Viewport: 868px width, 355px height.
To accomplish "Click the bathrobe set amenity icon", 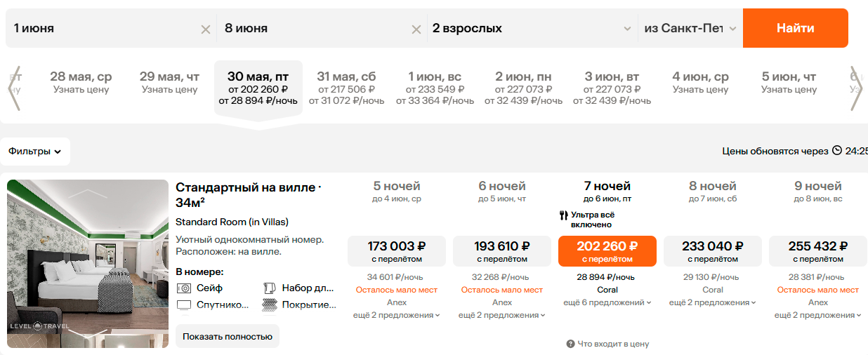I will coord(270,288).
